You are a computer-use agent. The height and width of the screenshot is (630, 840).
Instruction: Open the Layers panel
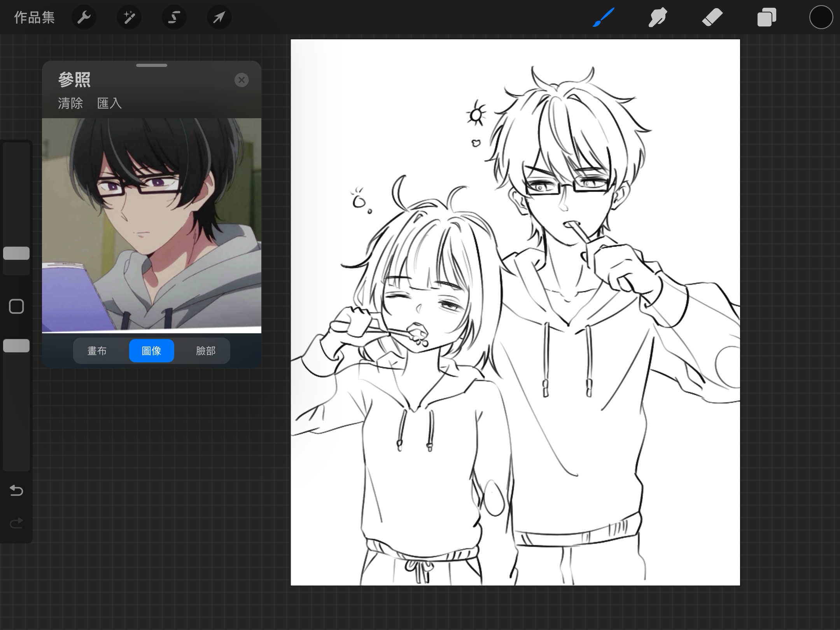(x=766, y=17)
